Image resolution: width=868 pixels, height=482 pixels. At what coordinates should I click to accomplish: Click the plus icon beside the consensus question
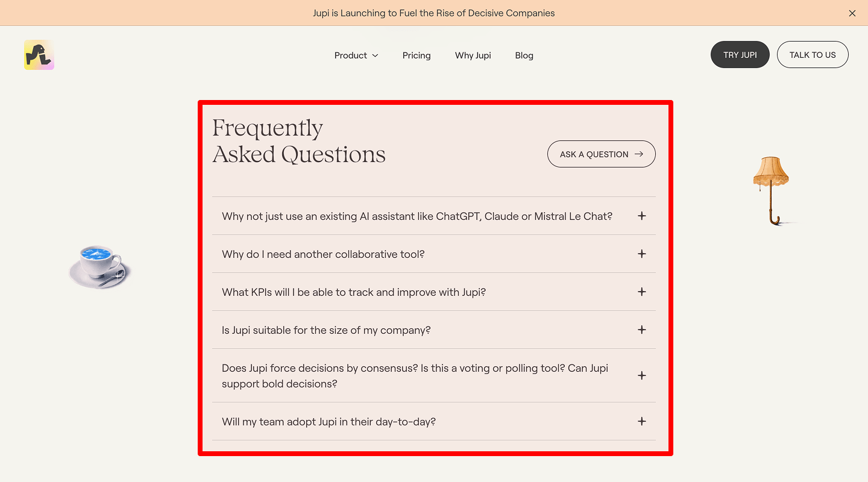642,375
